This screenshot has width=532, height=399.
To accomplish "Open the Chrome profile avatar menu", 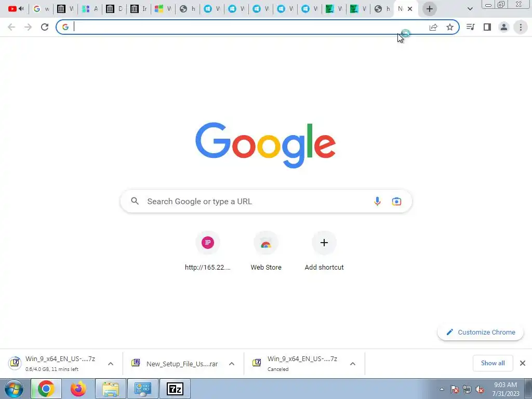I will [504, 27].
